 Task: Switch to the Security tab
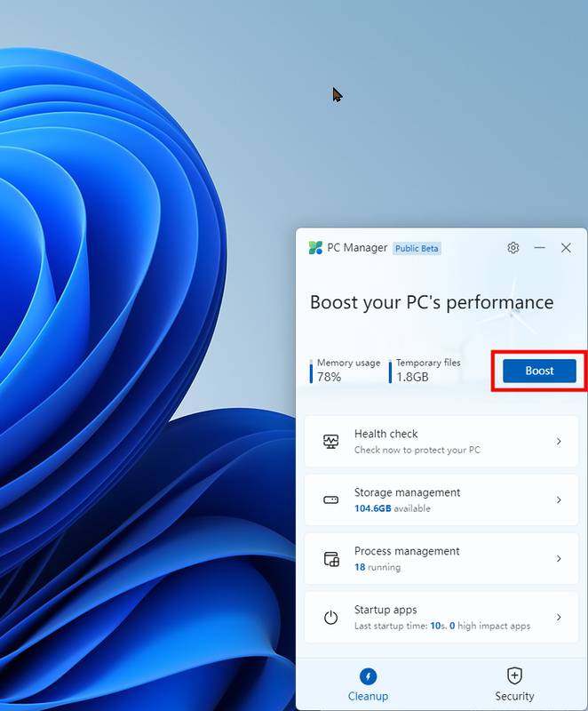click(x=514, y=684)
